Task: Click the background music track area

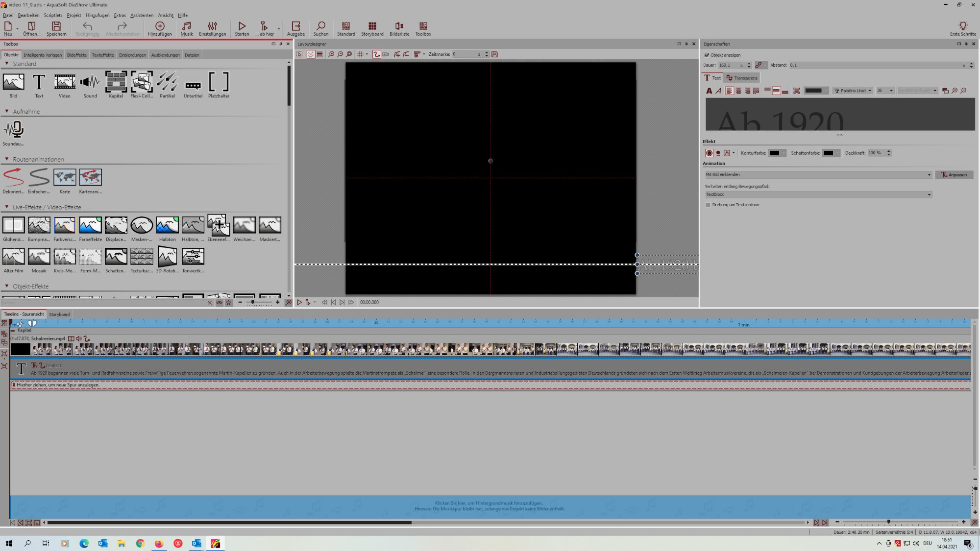Action: coord(490,506)
